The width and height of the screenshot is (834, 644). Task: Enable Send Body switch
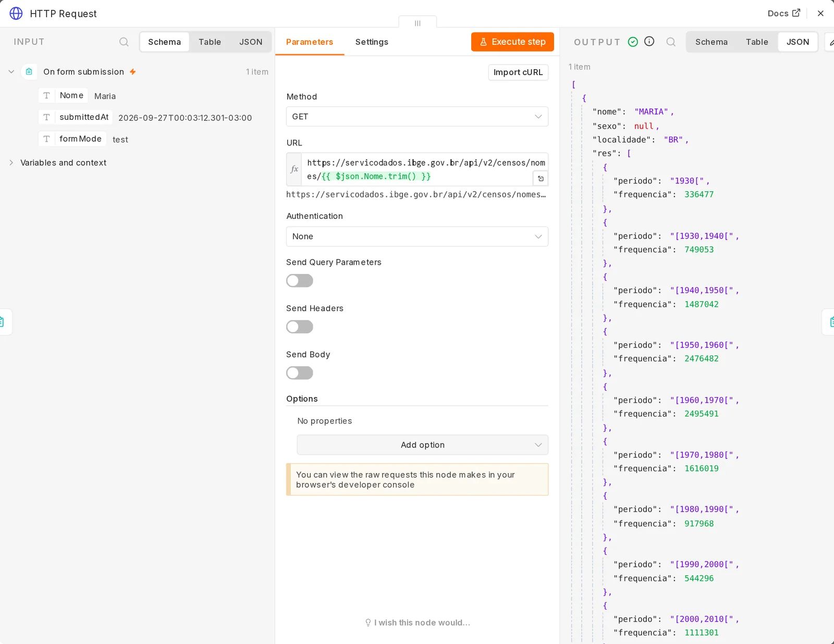click(x=300, y=373)
